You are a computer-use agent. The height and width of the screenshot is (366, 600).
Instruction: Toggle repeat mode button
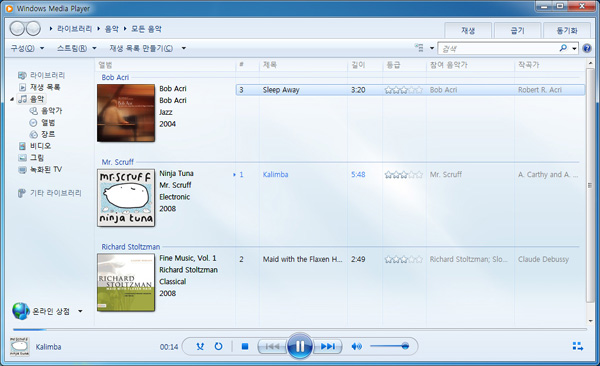(x=218, y=346)
